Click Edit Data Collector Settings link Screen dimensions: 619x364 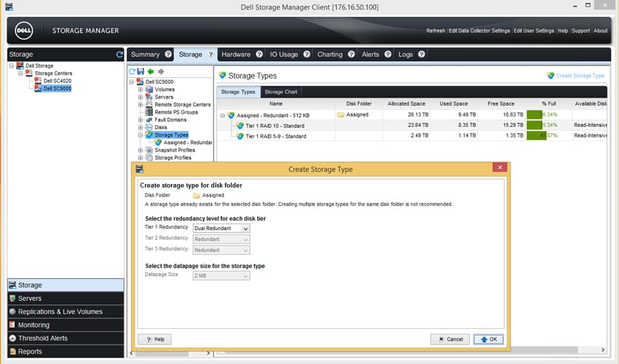(x=479, y=31)
